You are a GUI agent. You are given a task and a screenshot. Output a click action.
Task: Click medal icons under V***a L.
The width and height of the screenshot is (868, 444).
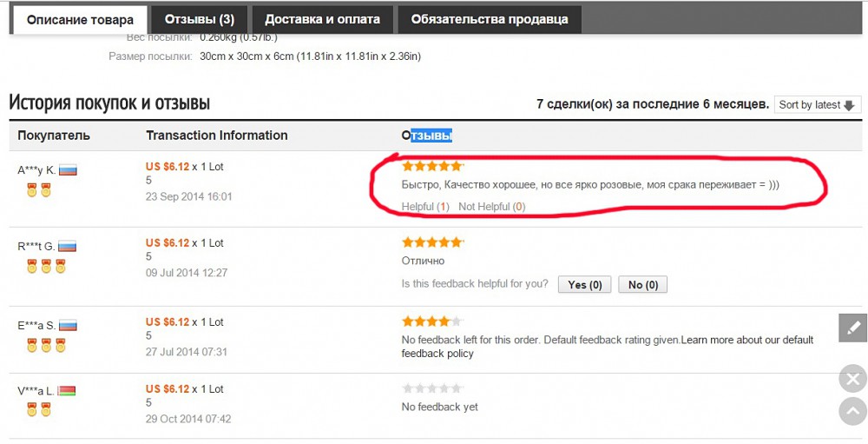pyautogui.click(x=39, y=410)
